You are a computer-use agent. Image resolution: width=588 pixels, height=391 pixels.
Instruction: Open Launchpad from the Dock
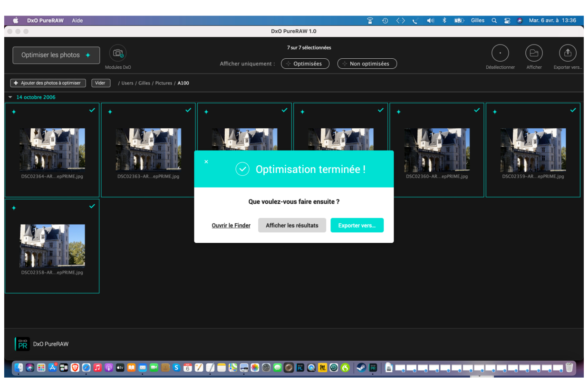point(41,368)
